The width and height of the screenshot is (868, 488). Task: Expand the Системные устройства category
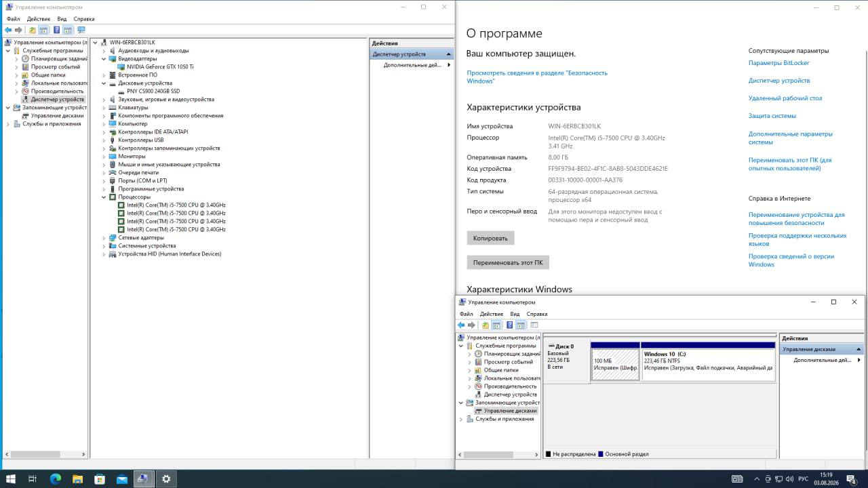tap(104, 246)
